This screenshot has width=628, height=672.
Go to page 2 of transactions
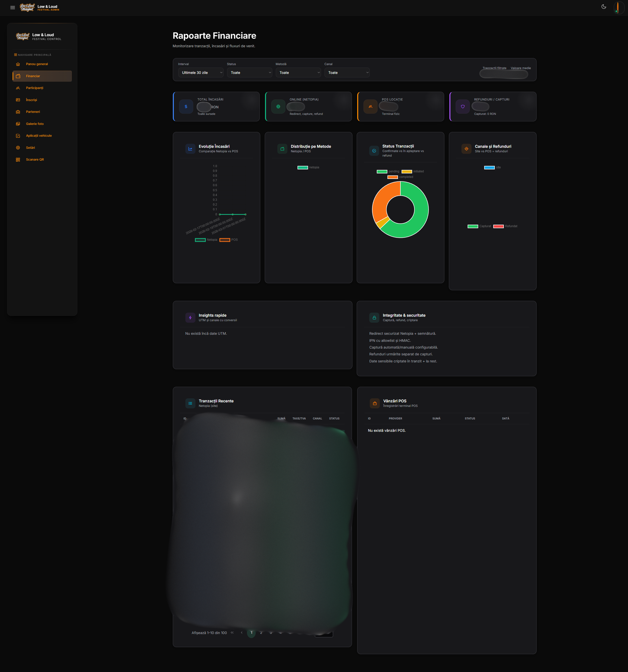coord(261,633)
